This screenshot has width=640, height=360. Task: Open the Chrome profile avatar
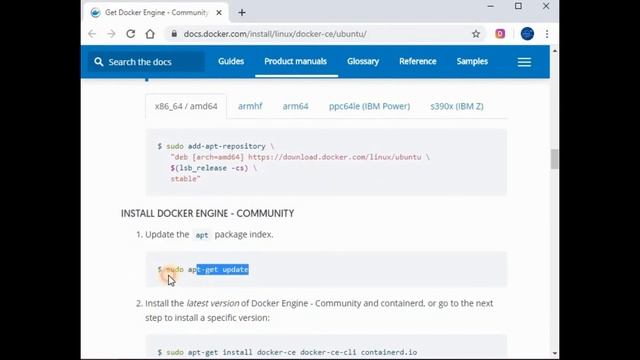[x=527, y=34]
